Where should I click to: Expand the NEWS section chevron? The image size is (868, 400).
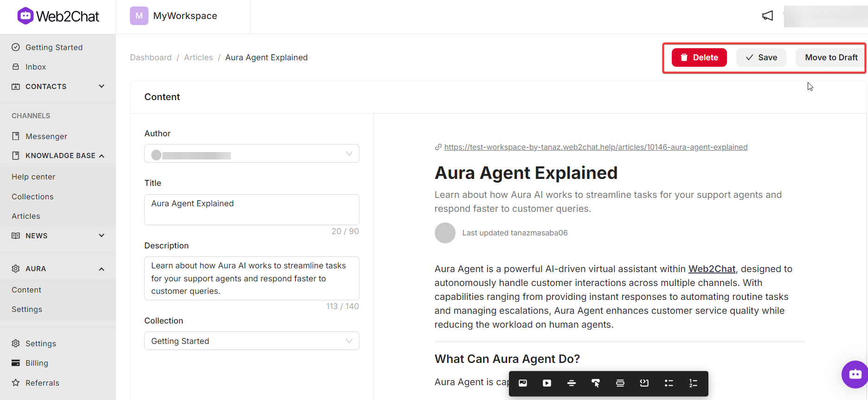pyautogui.click(x=102, y=235)
